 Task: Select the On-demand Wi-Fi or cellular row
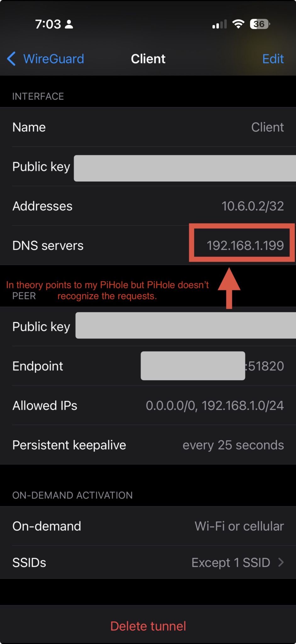click(148, 526)
